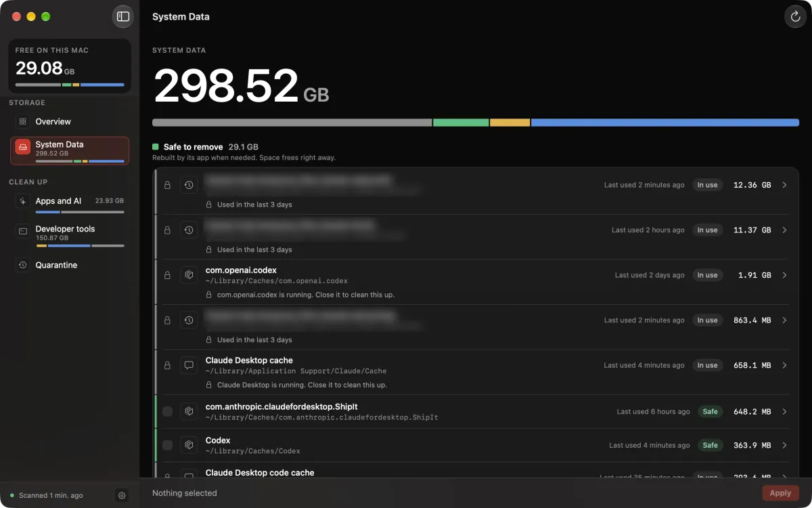Click the rescan refresh icon at top right
Image resolution: width=812 pixels, height=508 pixels.
click(795, 16)
